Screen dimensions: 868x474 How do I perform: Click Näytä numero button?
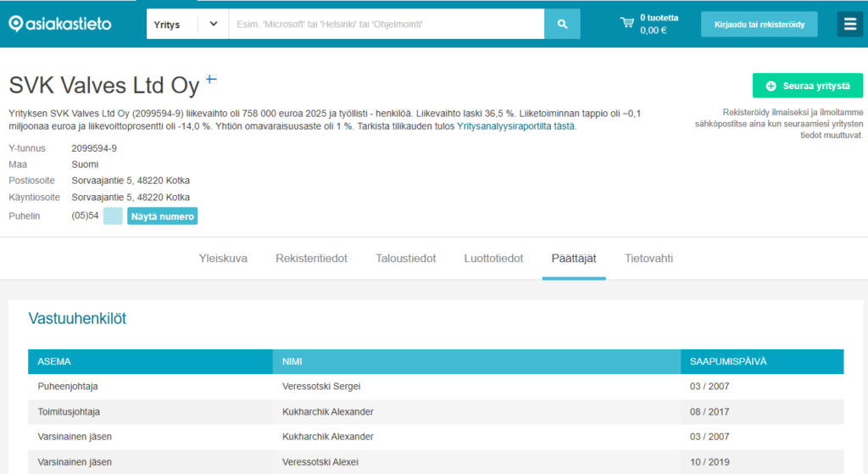point(162,216)
